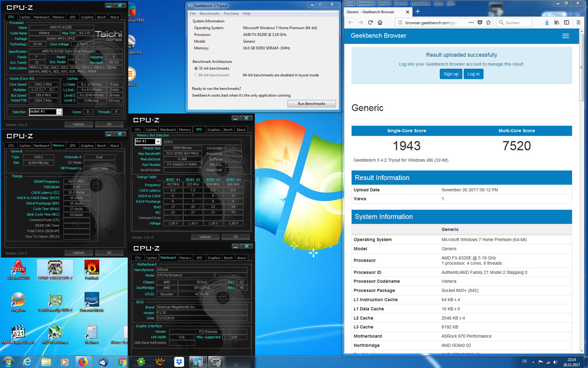Click the Sign up button
This screenshot has height=368, width=588.
tap(451, 74)
